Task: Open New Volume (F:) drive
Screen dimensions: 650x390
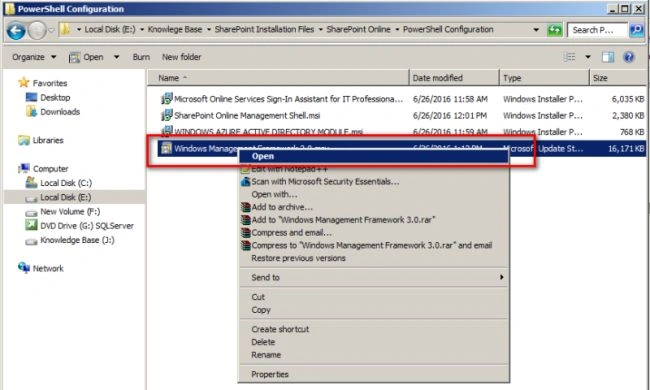Action: 70,212
